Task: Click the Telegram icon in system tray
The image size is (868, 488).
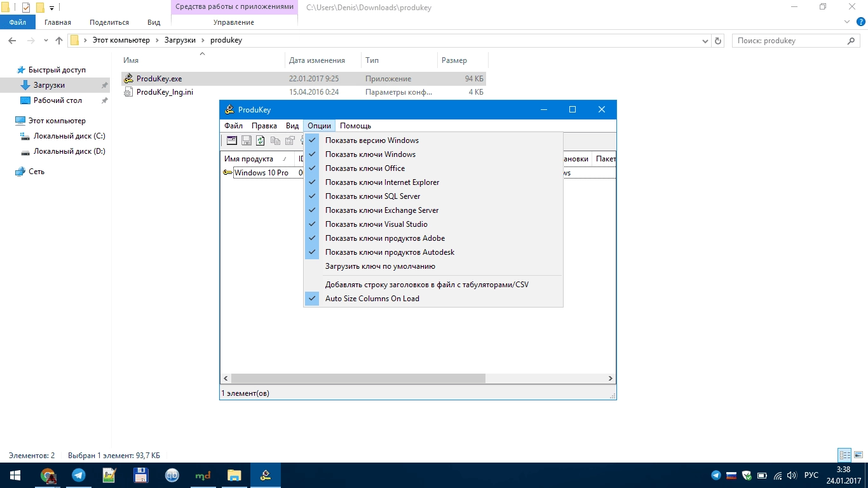Action: (x=716, y=475)
